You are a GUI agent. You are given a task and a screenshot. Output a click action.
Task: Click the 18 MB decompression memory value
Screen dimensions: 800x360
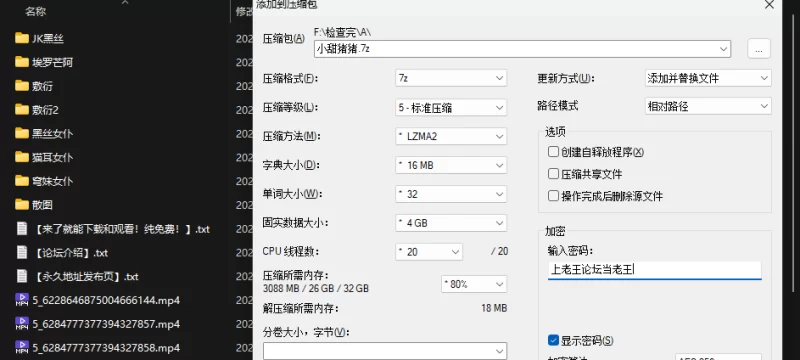(494, 308)
